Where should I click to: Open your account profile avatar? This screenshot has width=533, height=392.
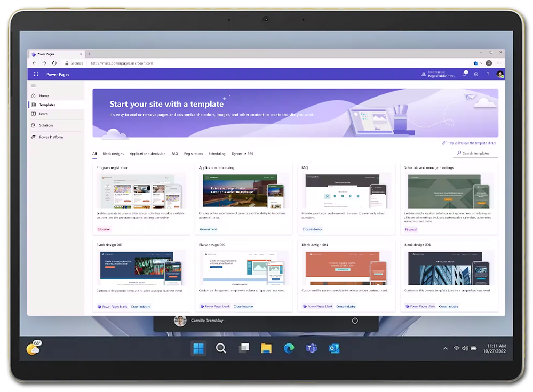(499, 74)
